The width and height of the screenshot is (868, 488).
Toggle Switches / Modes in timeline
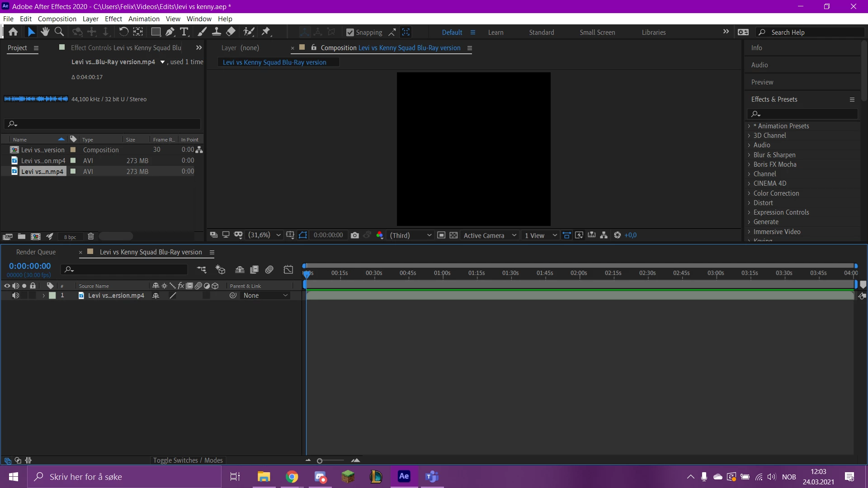pos(188,460)
